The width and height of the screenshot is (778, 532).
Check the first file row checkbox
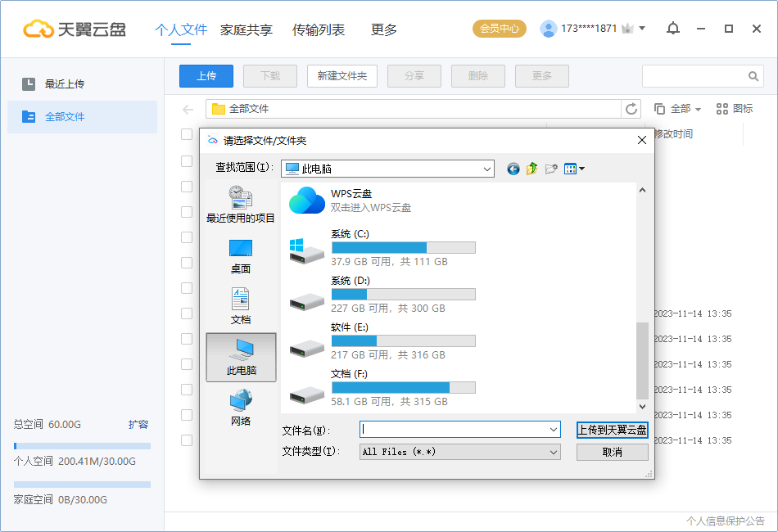coord(187,160)
